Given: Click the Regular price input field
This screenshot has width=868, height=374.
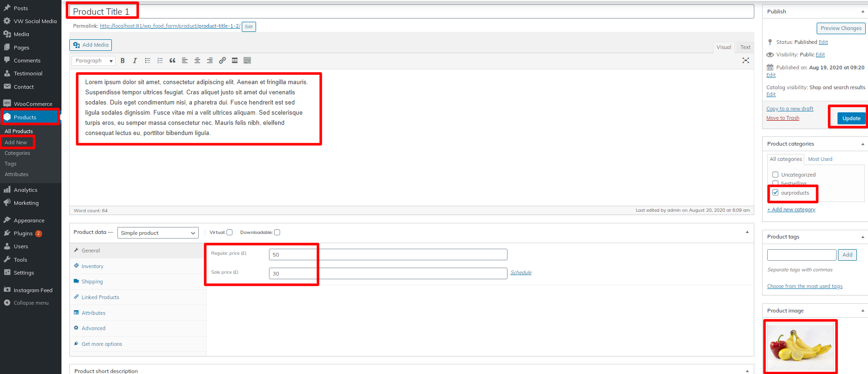Looking at the screenshot, I should (x=388, y=255).
